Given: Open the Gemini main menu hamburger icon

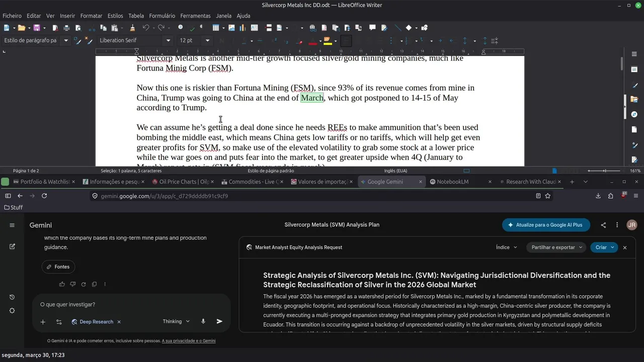Looking at the screenshot, I should coord(12,225).
